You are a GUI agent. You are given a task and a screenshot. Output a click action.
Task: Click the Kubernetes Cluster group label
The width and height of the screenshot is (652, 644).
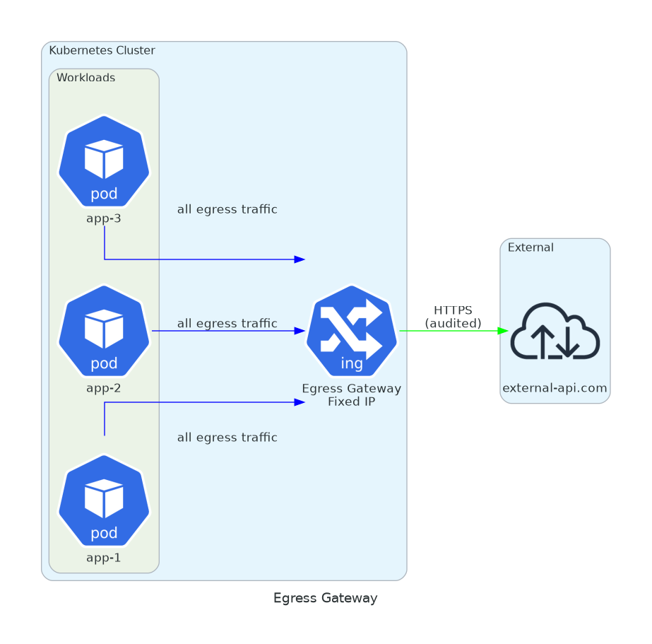pos(102,50)
